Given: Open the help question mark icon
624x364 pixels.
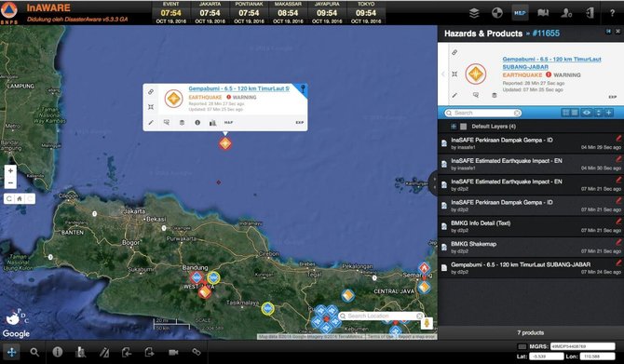Looking at the screenshot, I should coord(612,13).
